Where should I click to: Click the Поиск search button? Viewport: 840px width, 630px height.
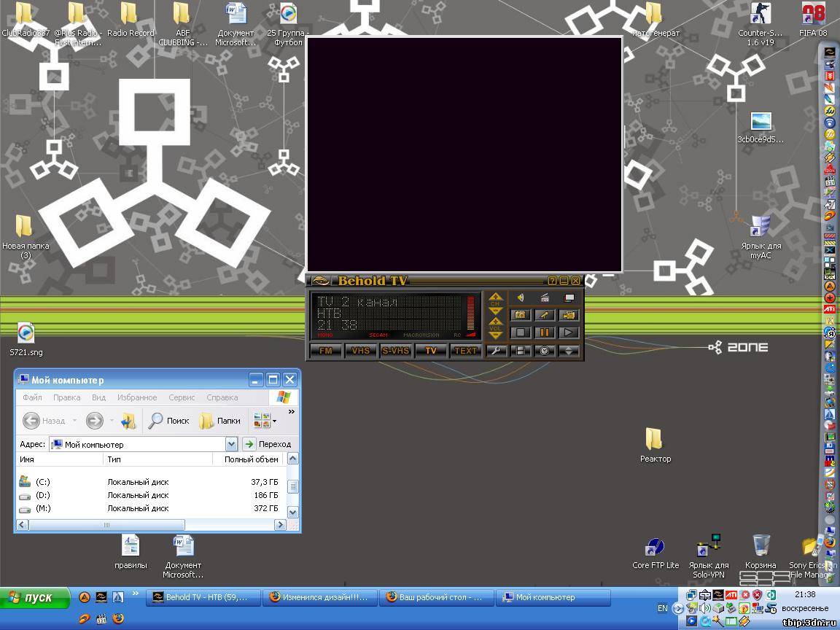click(168, 421)
